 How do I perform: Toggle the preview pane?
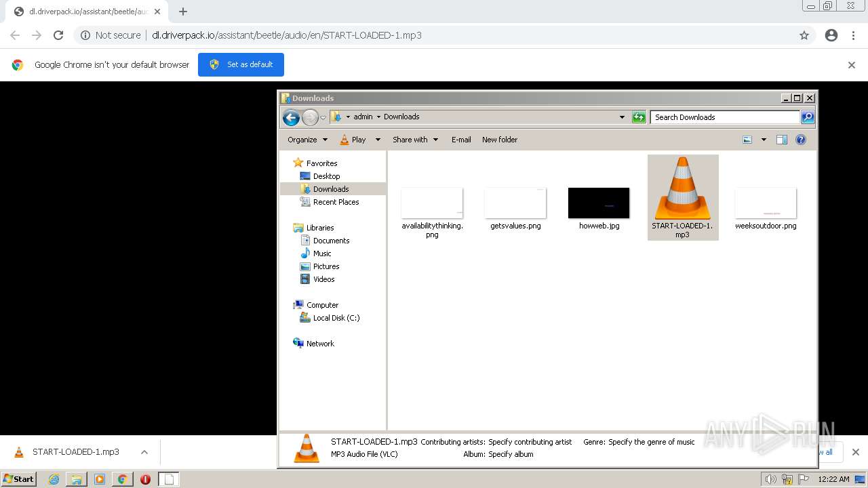(781, 140)
